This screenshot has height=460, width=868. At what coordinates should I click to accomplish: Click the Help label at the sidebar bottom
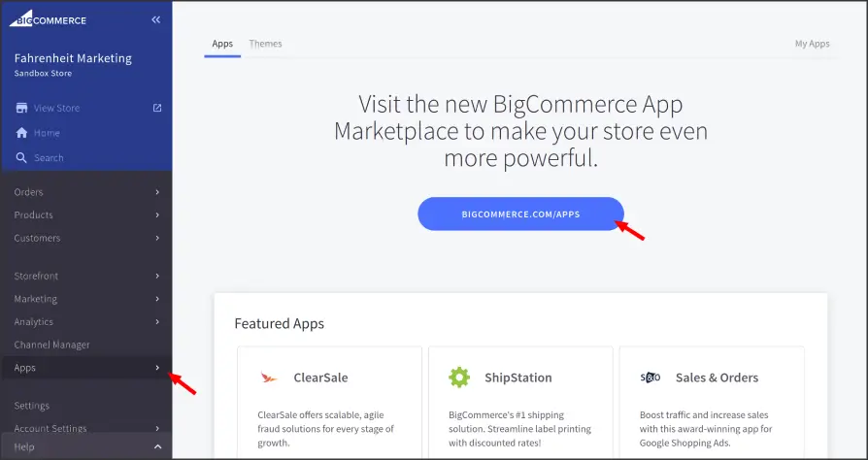pos(24,446)
